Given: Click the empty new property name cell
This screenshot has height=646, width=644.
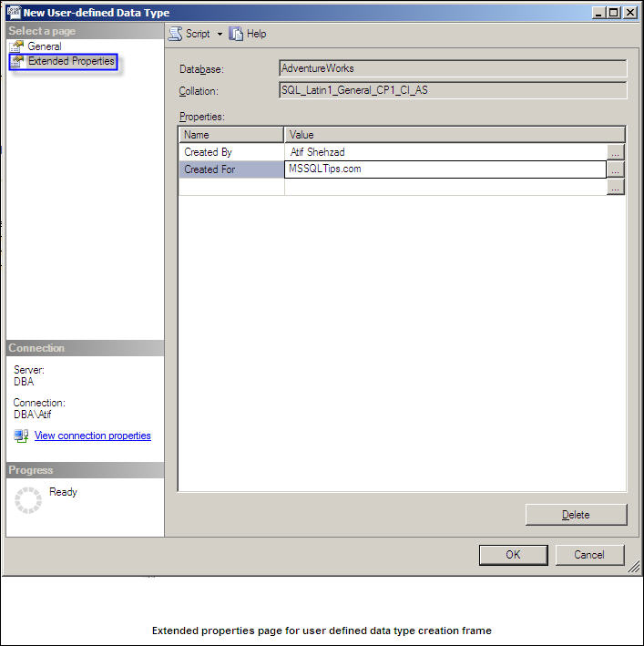Looking at the screenshot, I should point(231,187).
